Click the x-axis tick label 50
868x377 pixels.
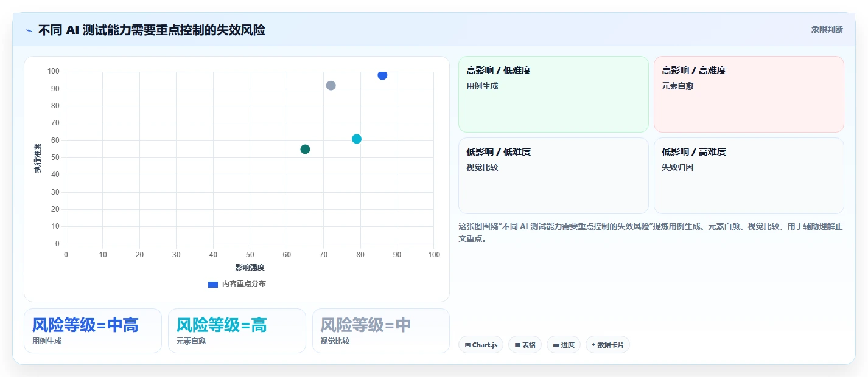250,254
